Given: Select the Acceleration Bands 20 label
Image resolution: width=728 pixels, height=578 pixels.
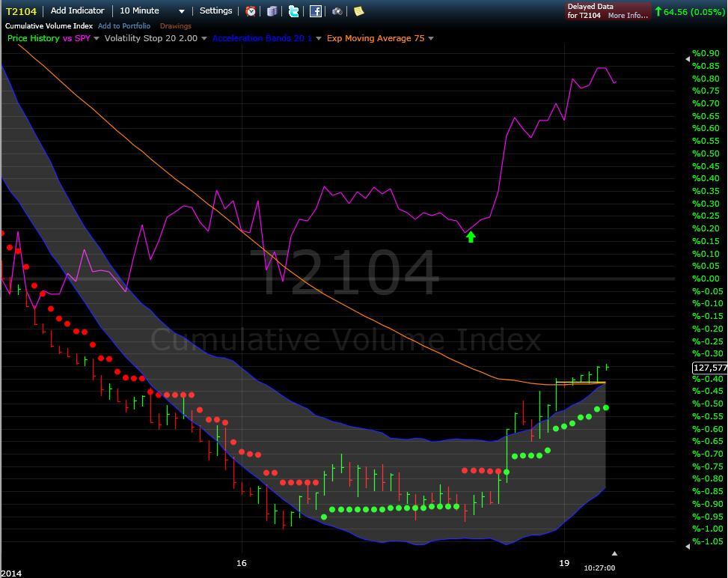Looking at the screenshot, I should pos(262,38).
